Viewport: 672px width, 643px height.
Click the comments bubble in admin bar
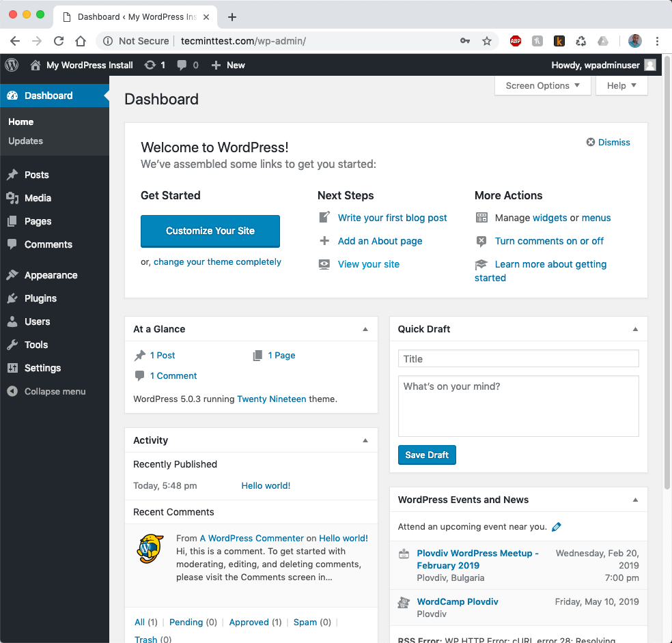click(x=182, y=65)
